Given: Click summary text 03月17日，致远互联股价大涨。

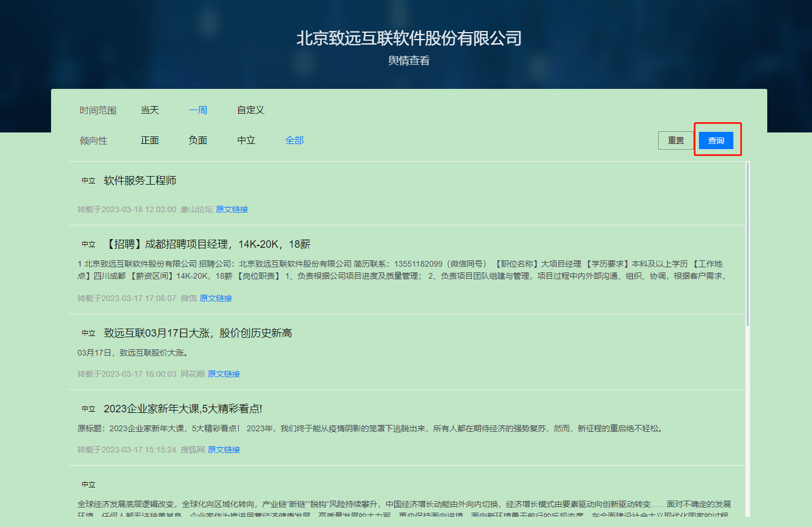Looking at the screenshot, I should (x=133, y=353).
